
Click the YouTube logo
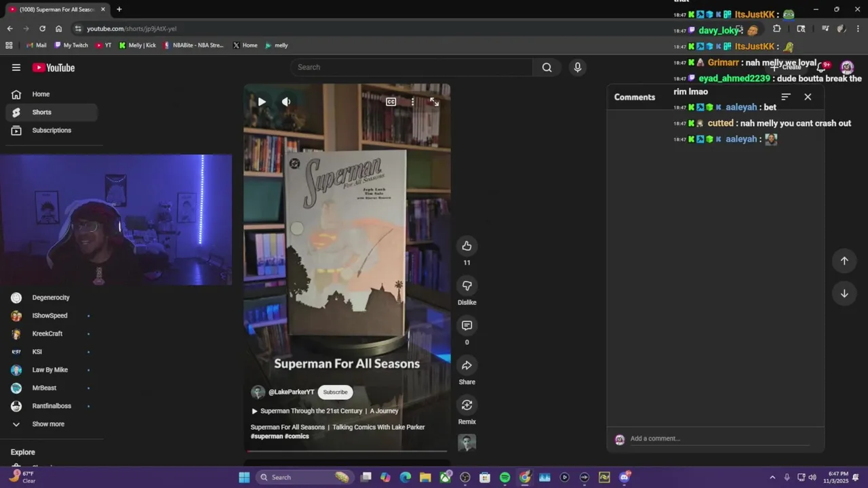point(54,67)
